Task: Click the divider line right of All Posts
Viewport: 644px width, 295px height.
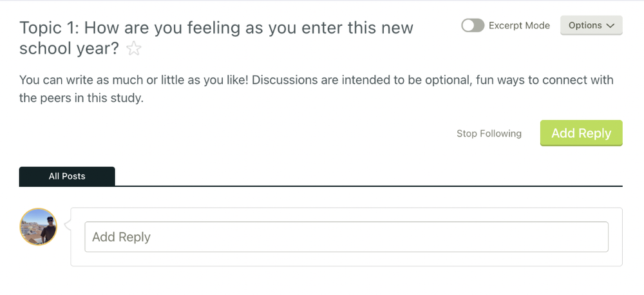Action: click(369, 186)
